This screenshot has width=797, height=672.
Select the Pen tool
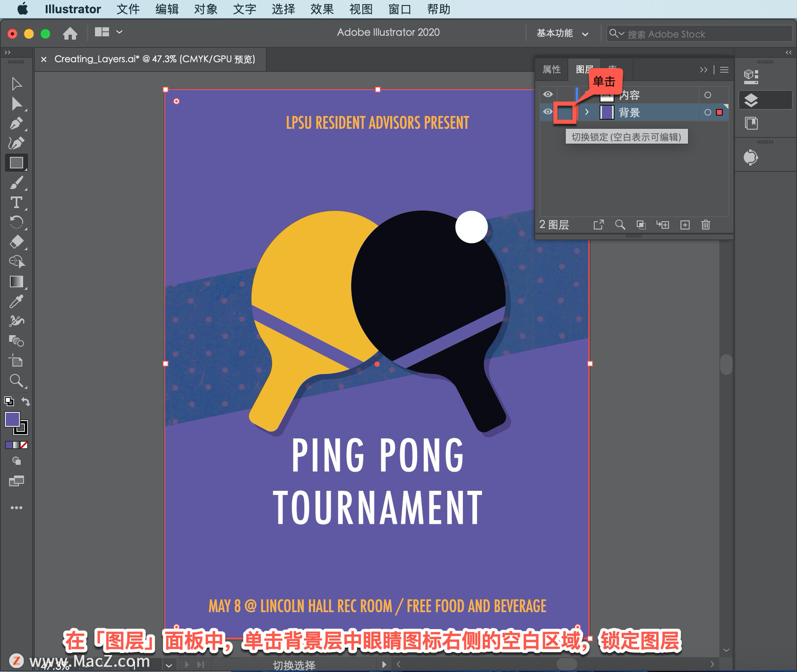[16, 123]
